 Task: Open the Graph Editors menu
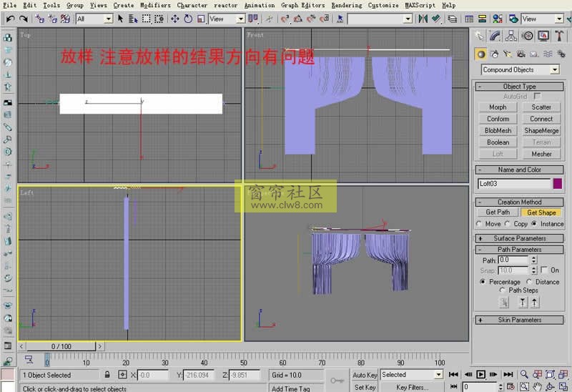click(x=302, y=5)
